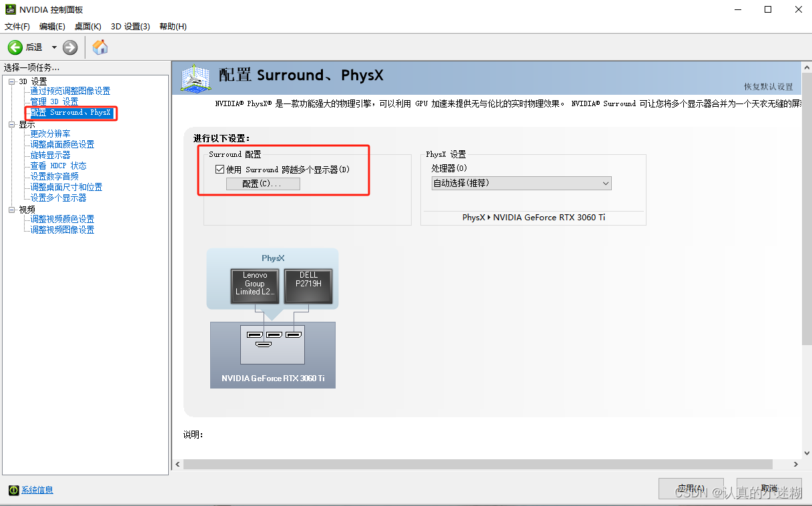
Task: Click the Lenovo monitor thumbnail
Action: pyautogui.click(x=254, y=287)
